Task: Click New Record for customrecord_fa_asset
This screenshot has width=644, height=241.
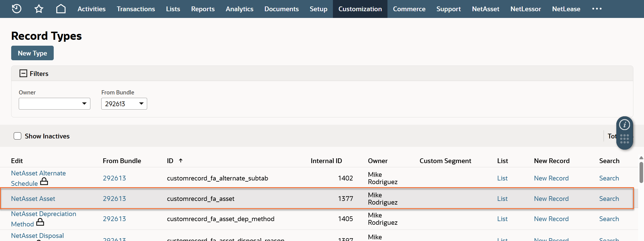Action: pyautogui.click(x=551, y=199)
